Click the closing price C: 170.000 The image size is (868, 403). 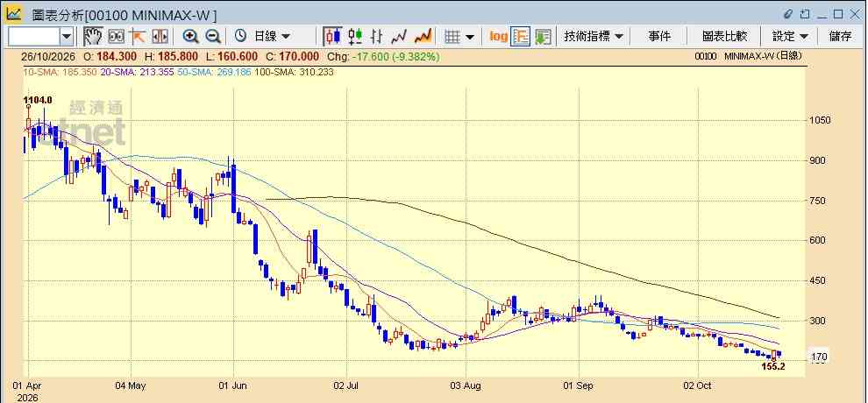coord(292,56)
